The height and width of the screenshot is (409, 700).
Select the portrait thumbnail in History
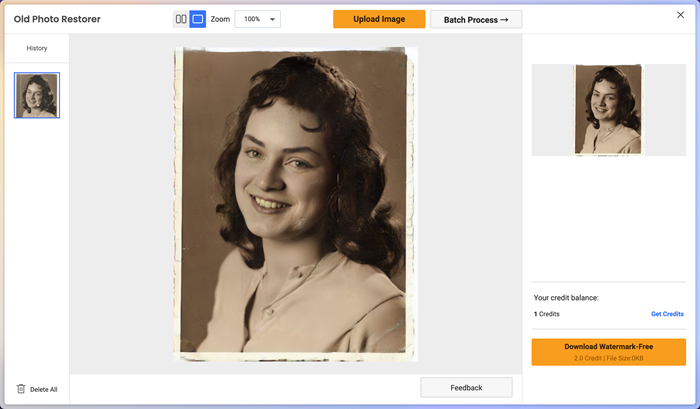37,95
